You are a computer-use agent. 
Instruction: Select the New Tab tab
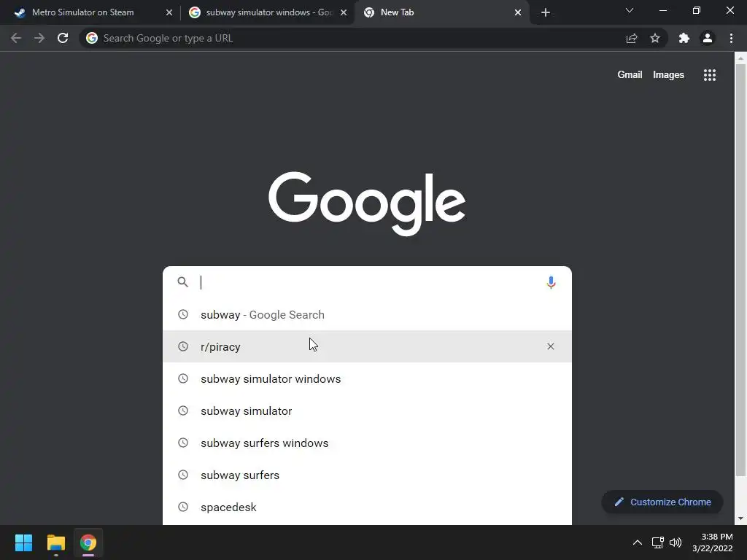coord(442,12)
